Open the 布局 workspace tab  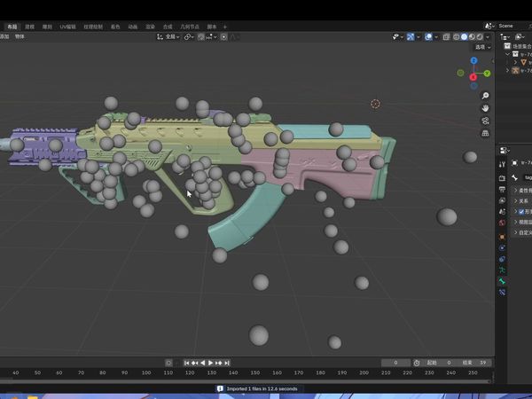[x=12, y=27]
